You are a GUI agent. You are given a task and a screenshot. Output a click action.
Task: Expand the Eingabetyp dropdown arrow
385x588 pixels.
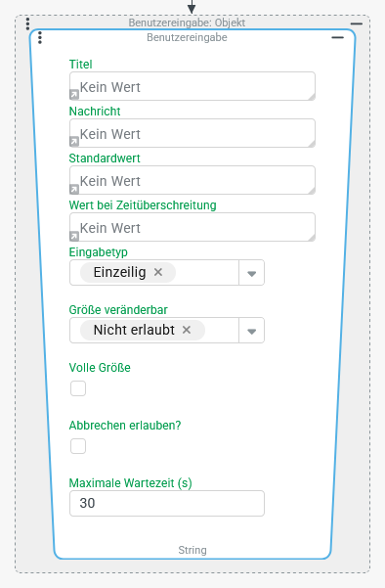(x=252, y=273)
